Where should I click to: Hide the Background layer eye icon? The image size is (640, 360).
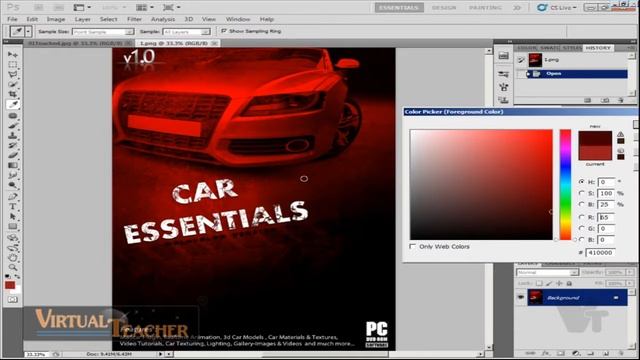coord(520,298)
